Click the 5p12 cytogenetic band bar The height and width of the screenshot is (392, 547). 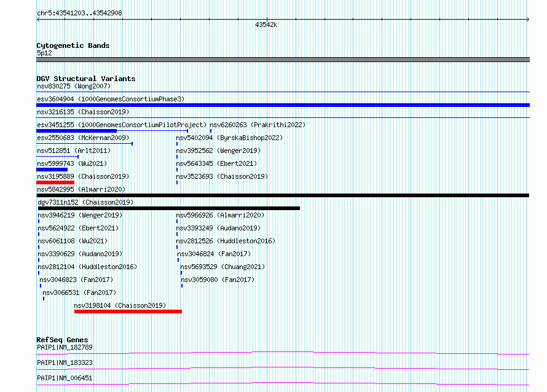coord(283,60)
